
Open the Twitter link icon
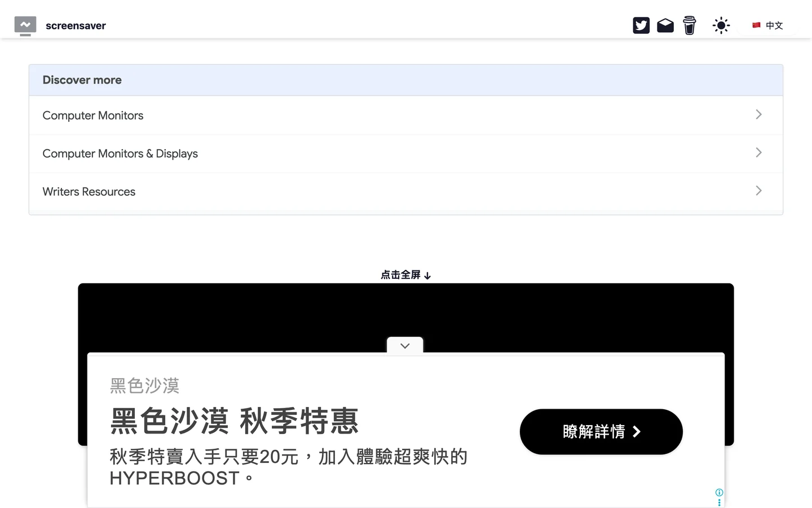coord(641,25)
